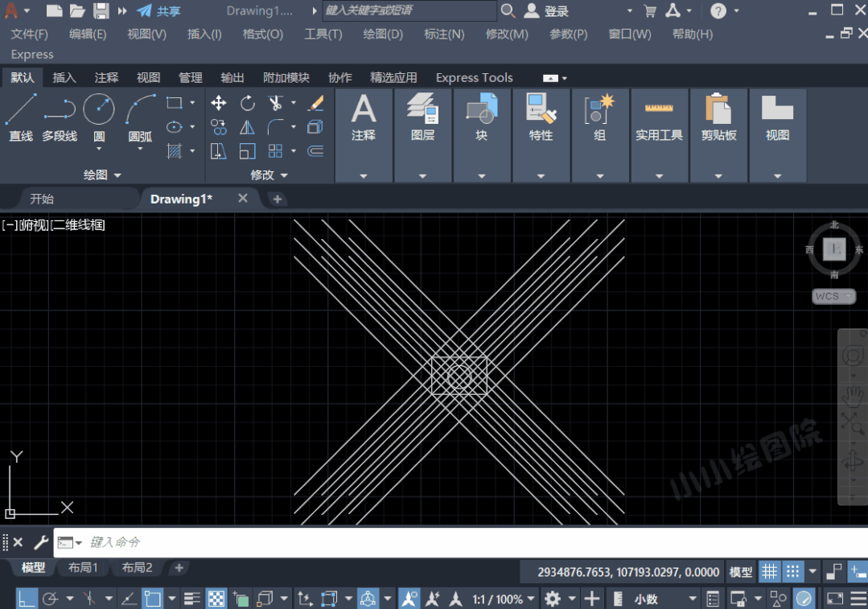Click the Move tool icon
The width and height of the screenshot is (868, 609).
coord(218,103)
